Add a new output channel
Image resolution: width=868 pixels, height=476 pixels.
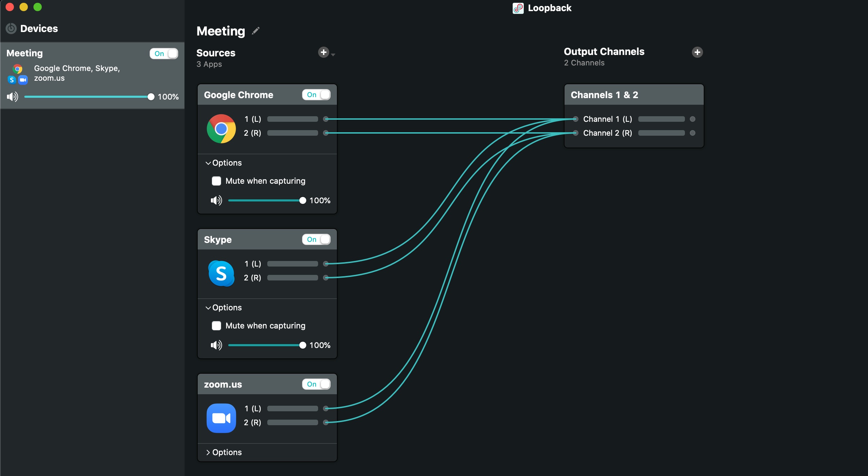697,52
